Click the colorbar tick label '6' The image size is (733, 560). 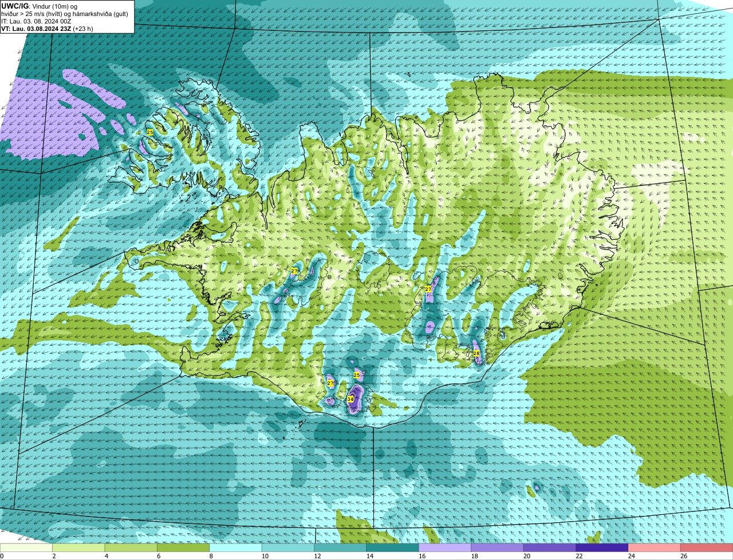pyautogui.click(x=159, y=556)
